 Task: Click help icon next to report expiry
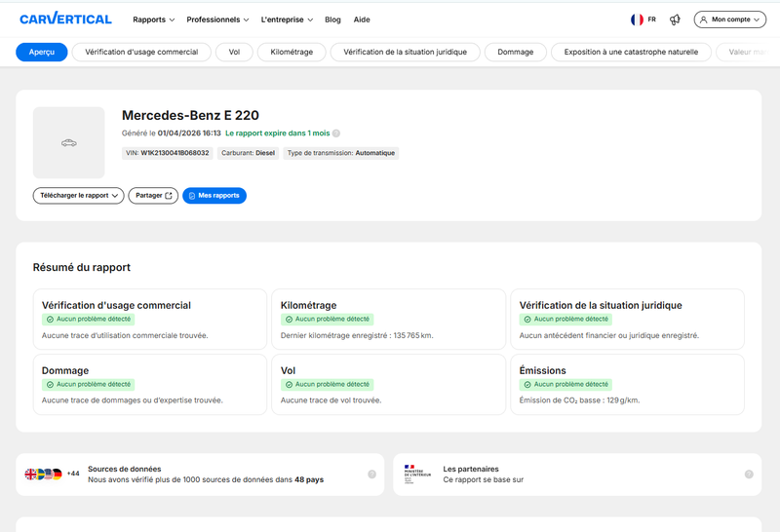click(x=336, y=133)
